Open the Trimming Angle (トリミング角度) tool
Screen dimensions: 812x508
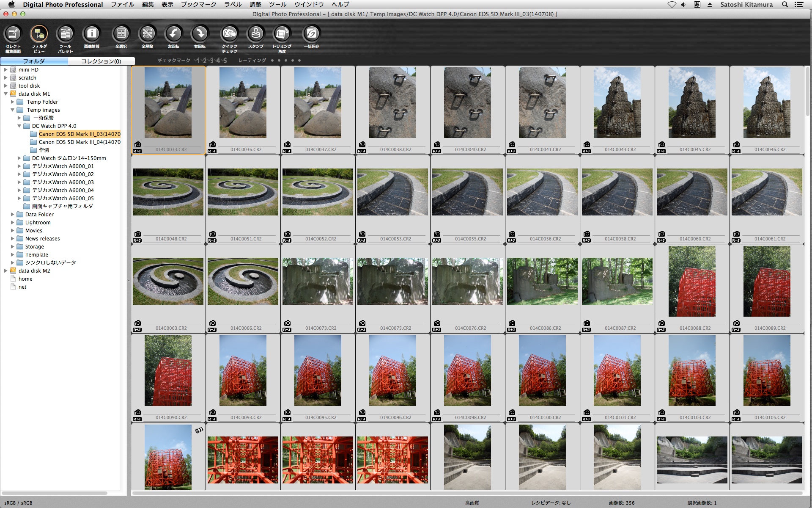(x=282, y=34)
